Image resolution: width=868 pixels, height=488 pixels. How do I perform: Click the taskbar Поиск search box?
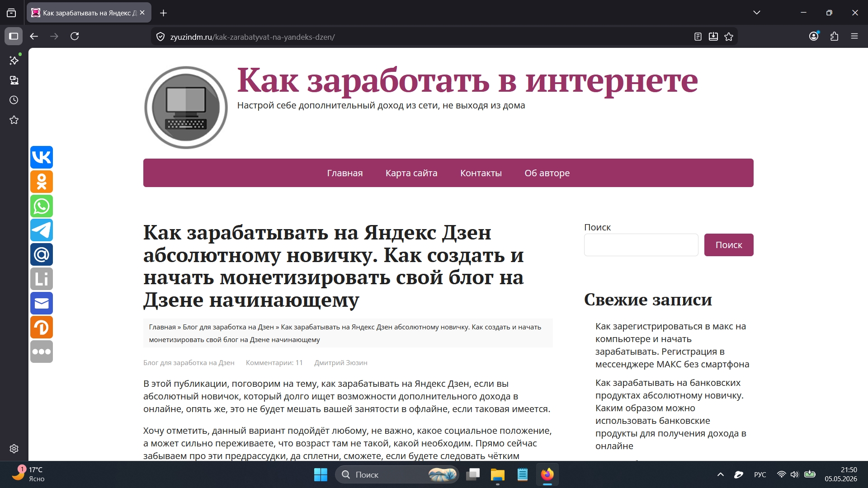[397, 474]
